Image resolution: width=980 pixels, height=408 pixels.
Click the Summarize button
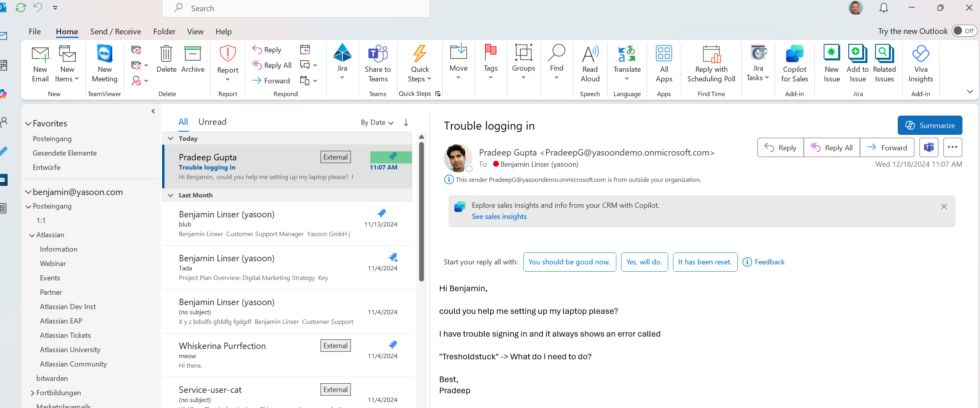(x=930, y=126)
